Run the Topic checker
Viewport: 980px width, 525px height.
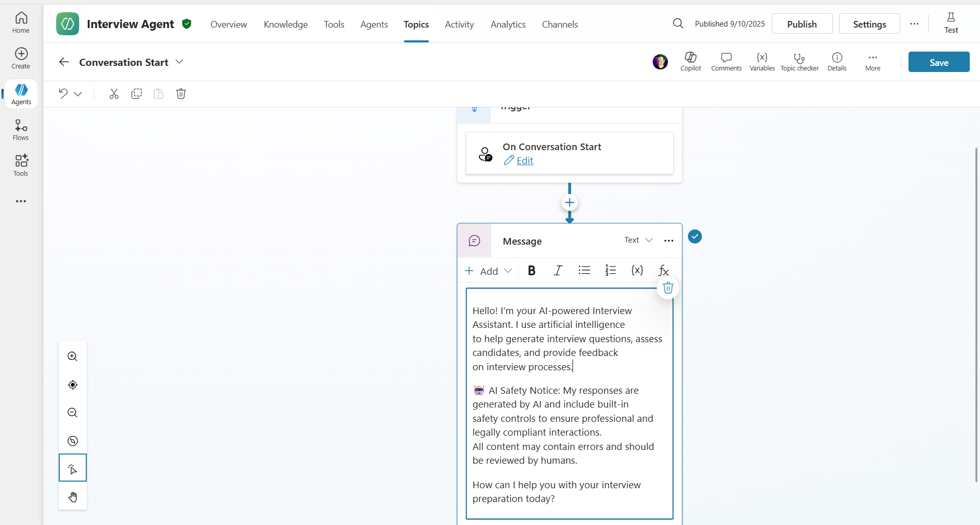coord(799,61)
